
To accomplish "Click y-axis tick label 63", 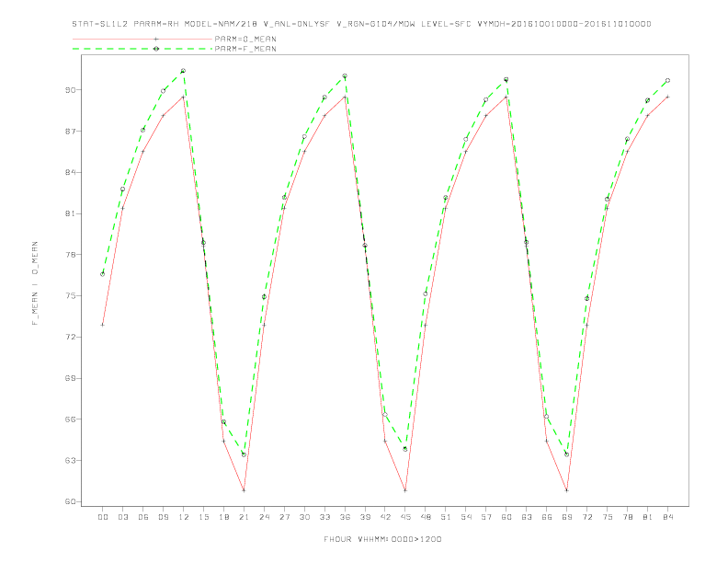I will 70,460.
